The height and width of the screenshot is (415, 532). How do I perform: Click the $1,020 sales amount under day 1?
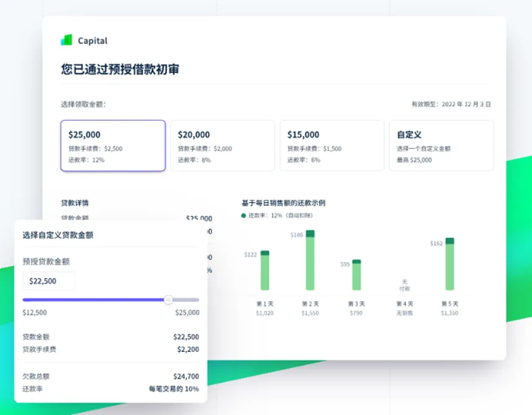(x=264, y=313)
